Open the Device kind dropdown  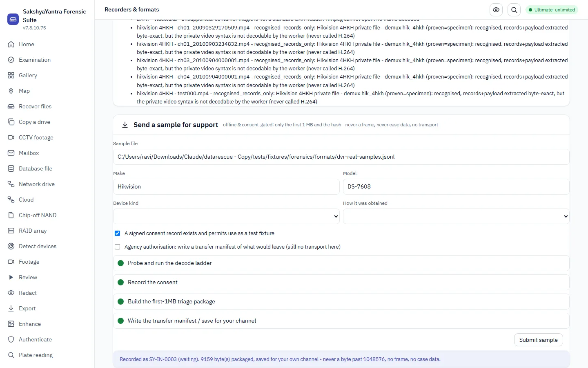(x=226, y=216)
